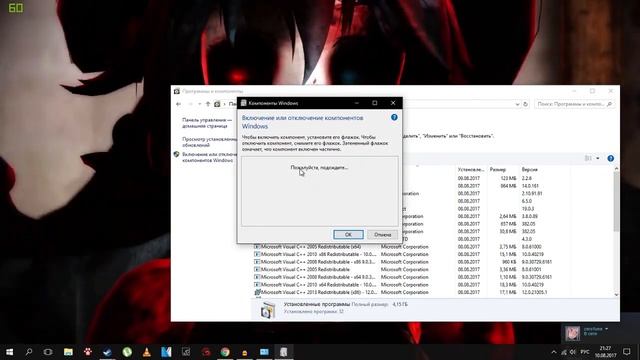The height and width of the screenshot is (360, 640).
Task: Click size cell 123 МБ
Action: point(508,178)
